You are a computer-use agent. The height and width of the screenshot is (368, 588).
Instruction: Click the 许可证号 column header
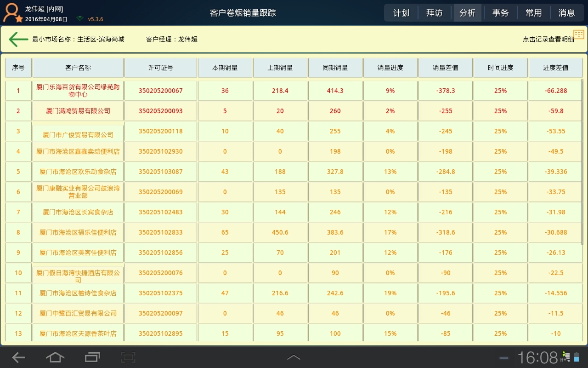click(161, 68)
